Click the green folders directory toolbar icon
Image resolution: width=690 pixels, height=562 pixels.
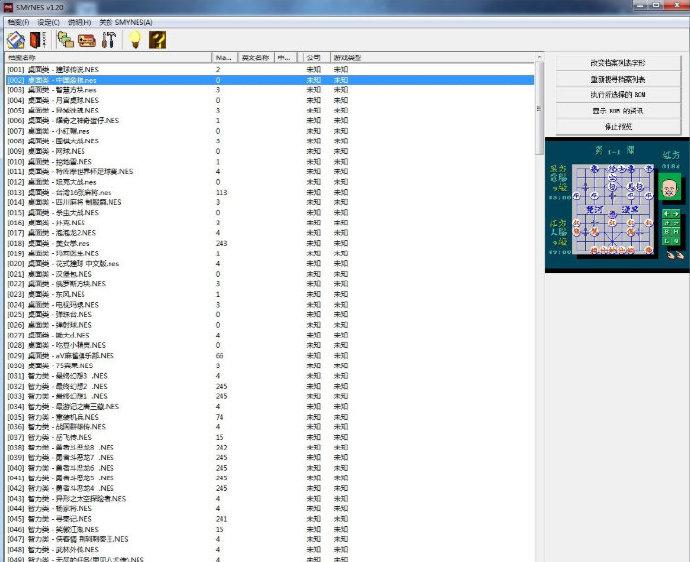[66, 40]
